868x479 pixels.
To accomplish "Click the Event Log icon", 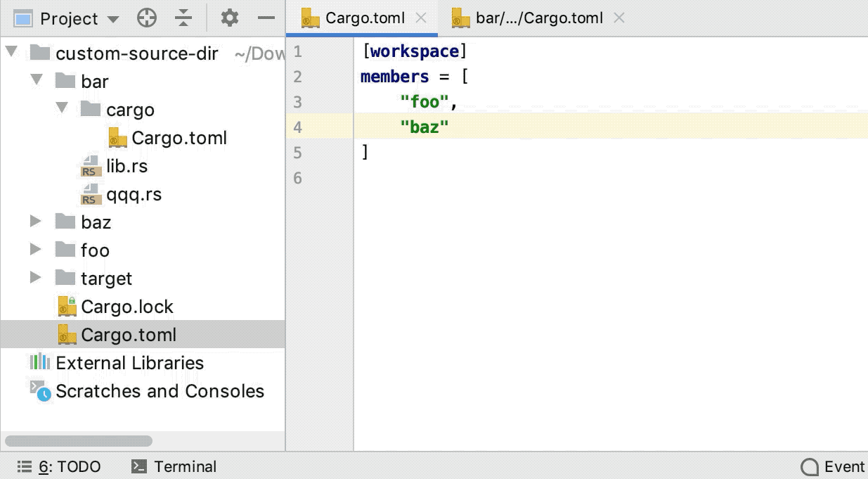I will (x=809, y=466).
